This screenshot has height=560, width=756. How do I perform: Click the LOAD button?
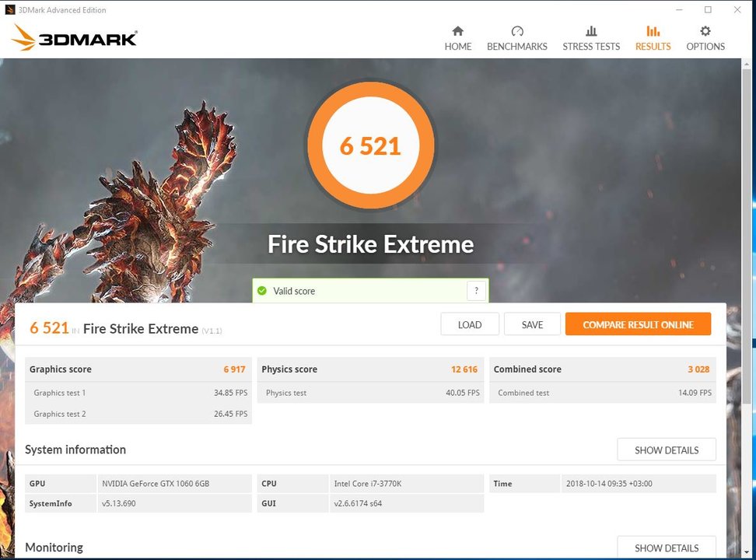tap(470, 324)
